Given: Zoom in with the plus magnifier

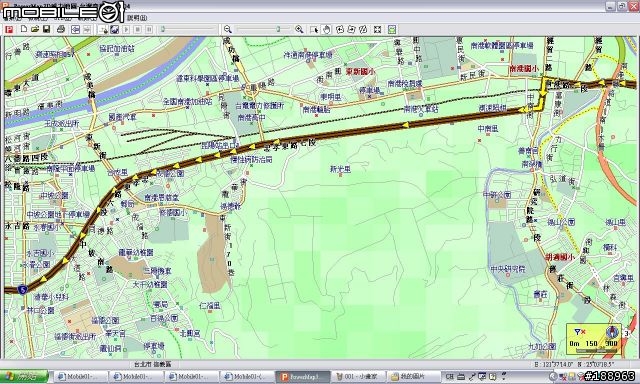Looking at the screenshot, I should click(x=299, y=29).
